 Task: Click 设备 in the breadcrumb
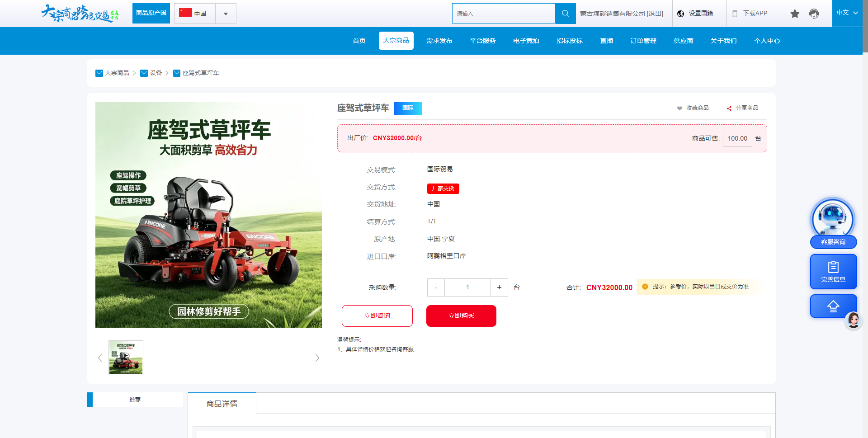point(156,73)
